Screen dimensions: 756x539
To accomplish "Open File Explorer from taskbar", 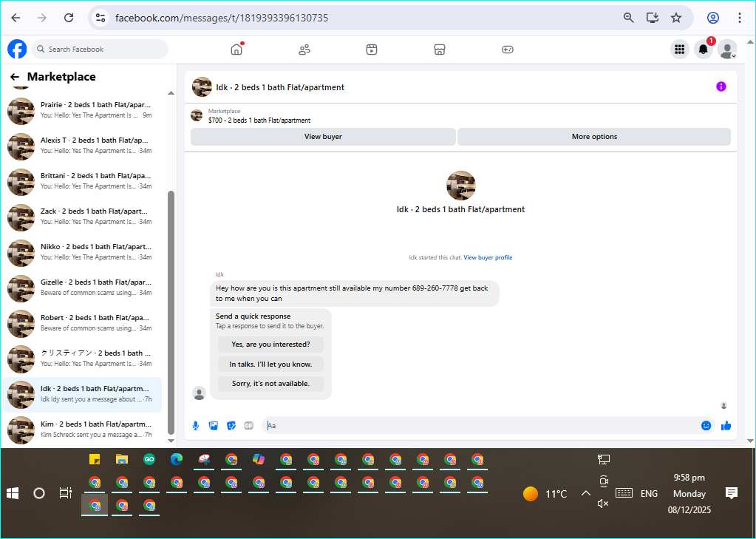I will tap(121, 459).
